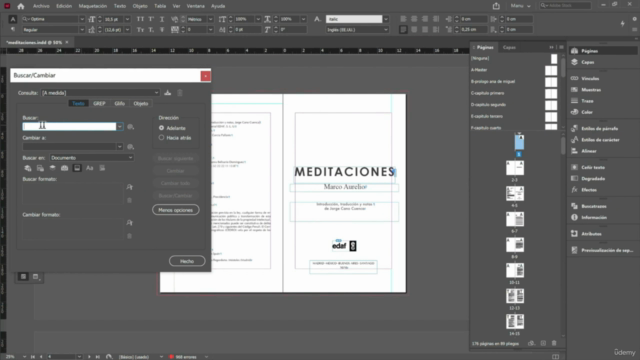
Task: Open font style Regular dropdown
Action: coord(82,30)
